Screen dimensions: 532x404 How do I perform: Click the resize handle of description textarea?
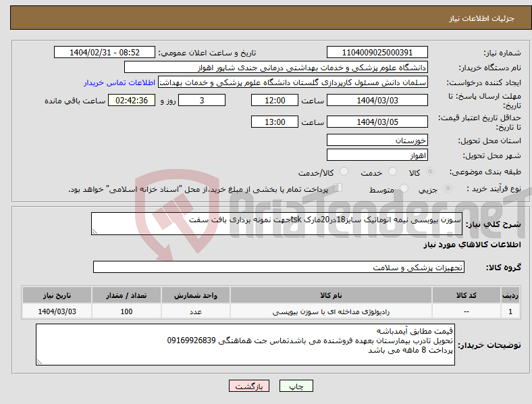tap(95, 232)
